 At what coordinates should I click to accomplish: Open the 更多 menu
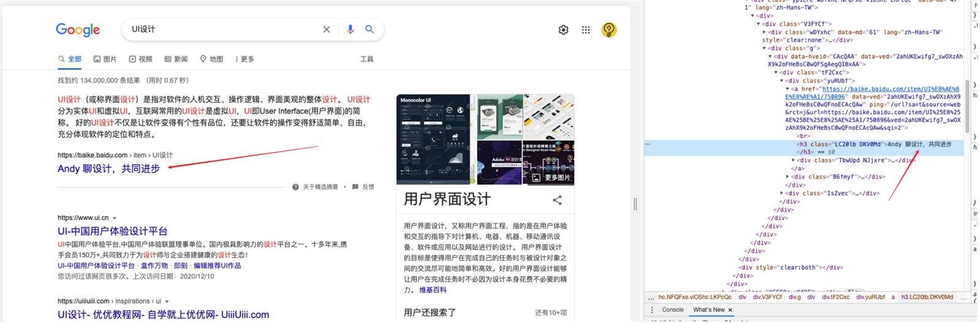pos(244,59)
